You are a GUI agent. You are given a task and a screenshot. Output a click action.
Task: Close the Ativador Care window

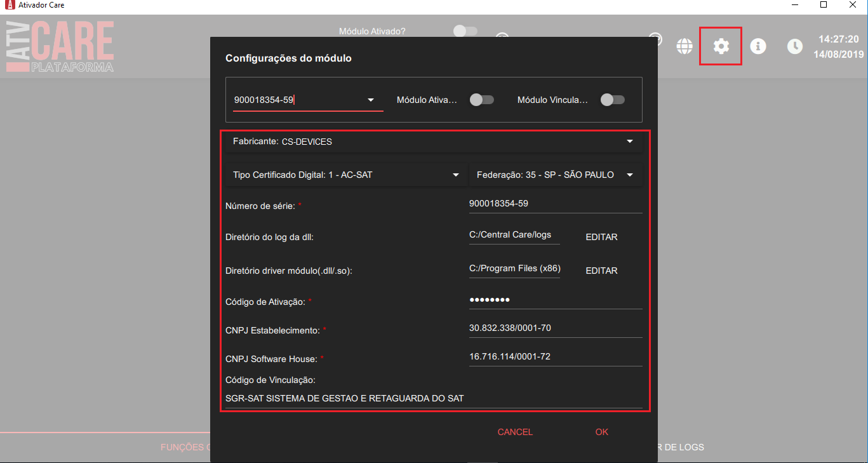(853, 5)
